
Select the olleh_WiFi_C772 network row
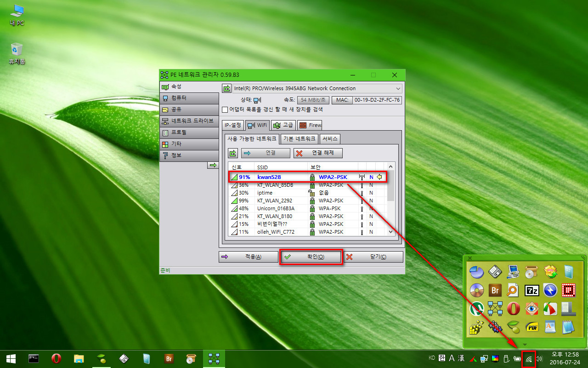(308, 232)
